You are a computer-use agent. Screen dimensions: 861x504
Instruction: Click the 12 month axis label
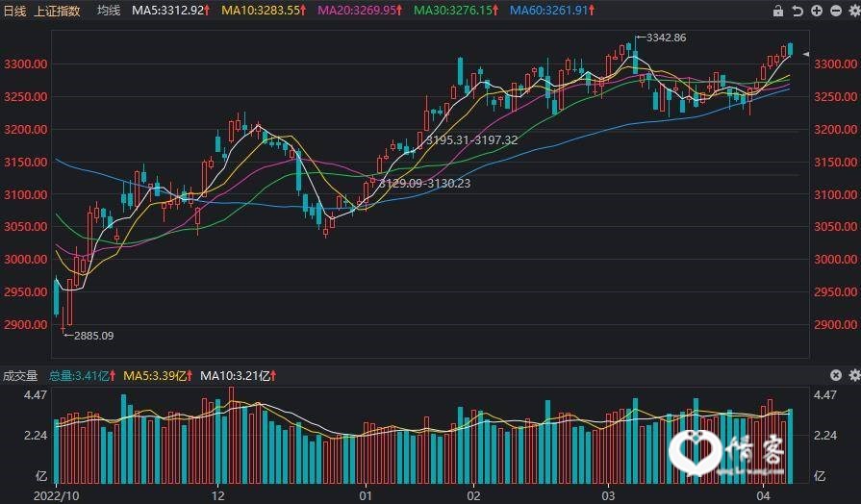pos(218,495)
